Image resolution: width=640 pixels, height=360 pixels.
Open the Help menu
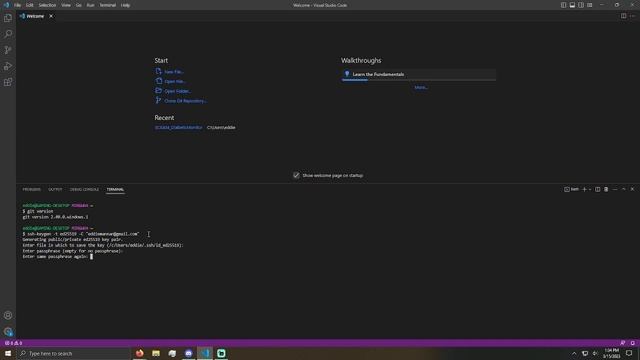[x=125, y=5]
